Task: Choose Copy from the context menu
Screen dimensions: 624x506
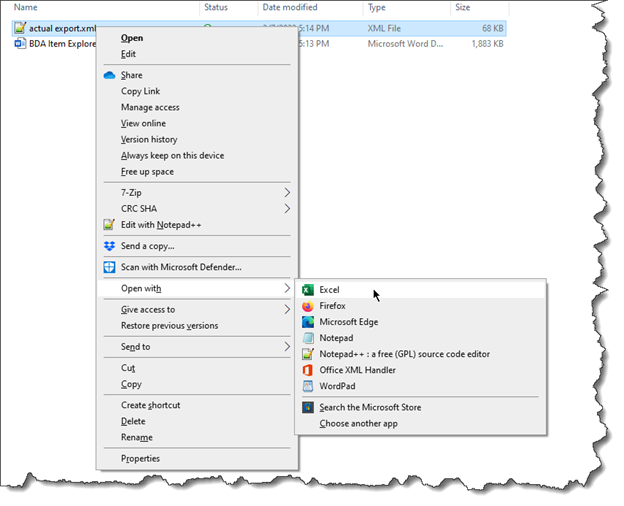Action: click(x=197, y=384)
